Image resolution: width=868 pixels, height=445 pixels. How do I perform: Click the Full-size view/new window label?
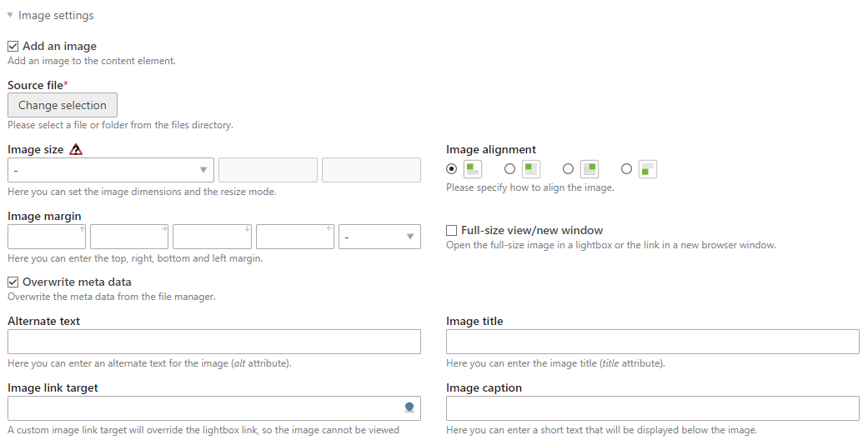pyautogui.click(x=532, y=230)
